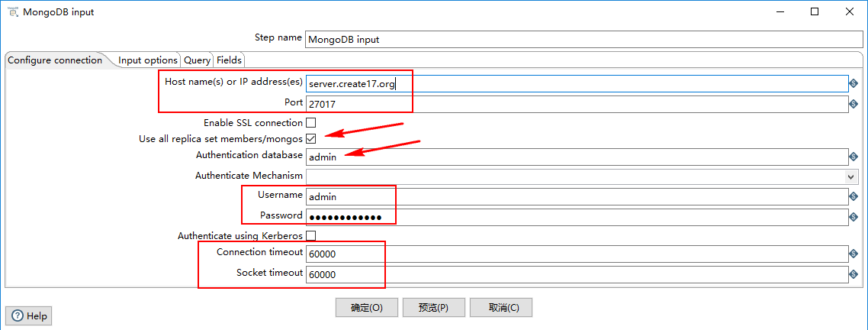Screen dimensions: 868x330
Task: Click the Authentication database field
Action: pyautogui.click(x=577, y=157)
